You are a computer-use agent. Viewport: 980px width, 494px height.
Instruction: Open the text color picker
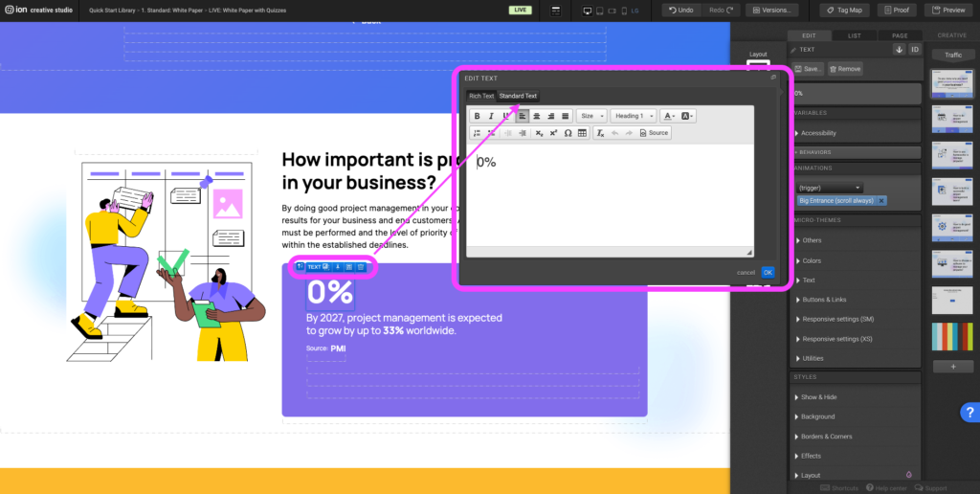pos(668,116)
